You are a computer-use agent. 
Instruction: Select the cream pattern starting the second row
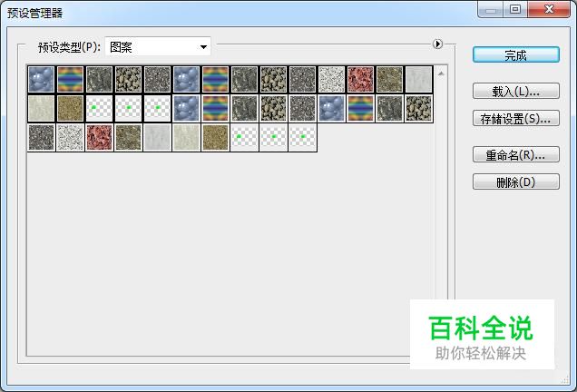41,109
